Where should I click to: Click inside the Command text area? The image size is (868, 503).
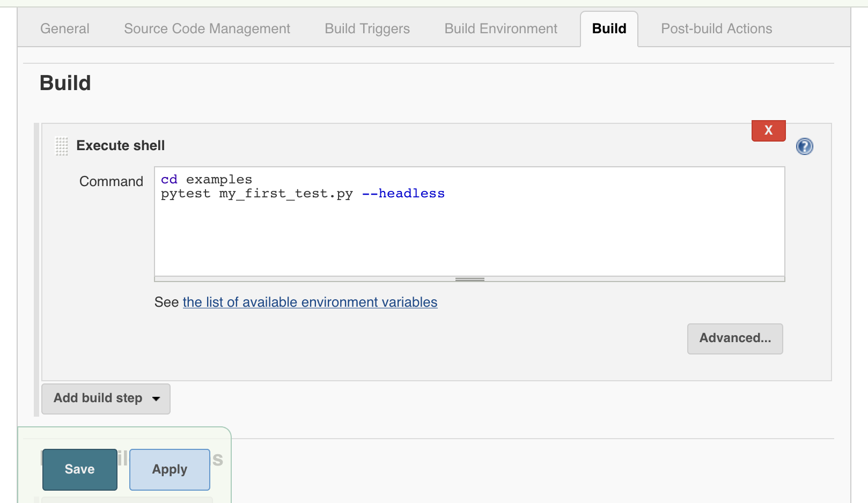469,221
